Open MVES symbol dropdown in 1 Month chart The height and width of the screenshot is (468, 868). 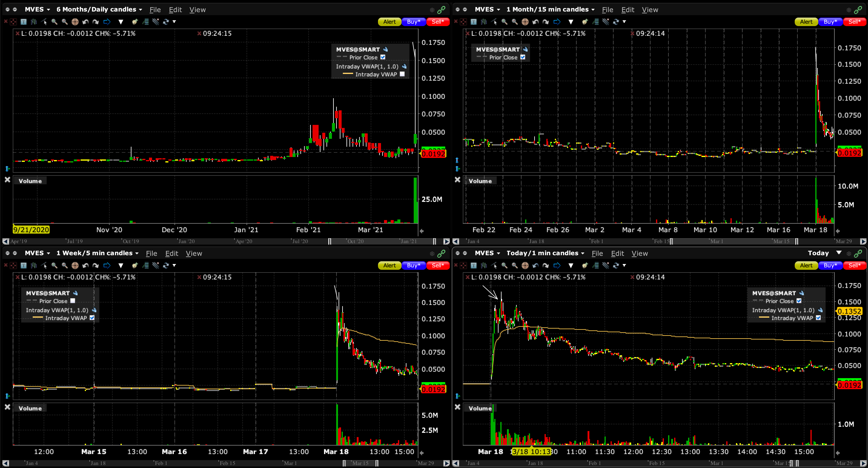click(487, 9)
